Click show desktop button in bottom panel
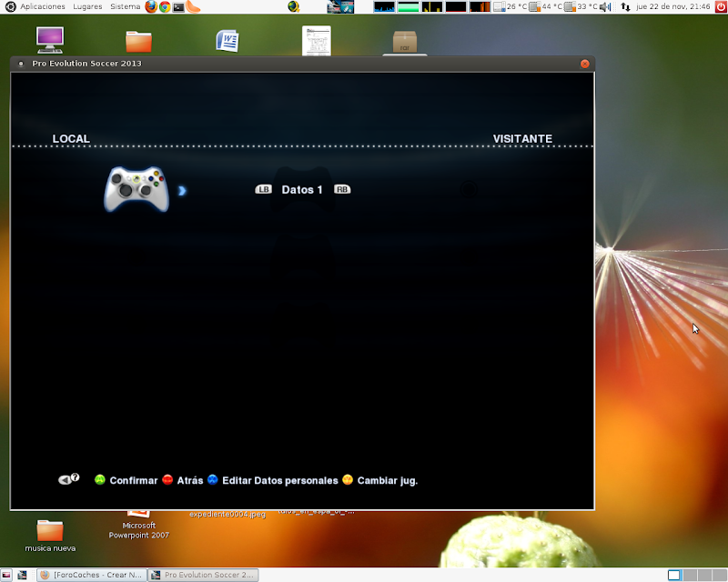 pos(6,575)
